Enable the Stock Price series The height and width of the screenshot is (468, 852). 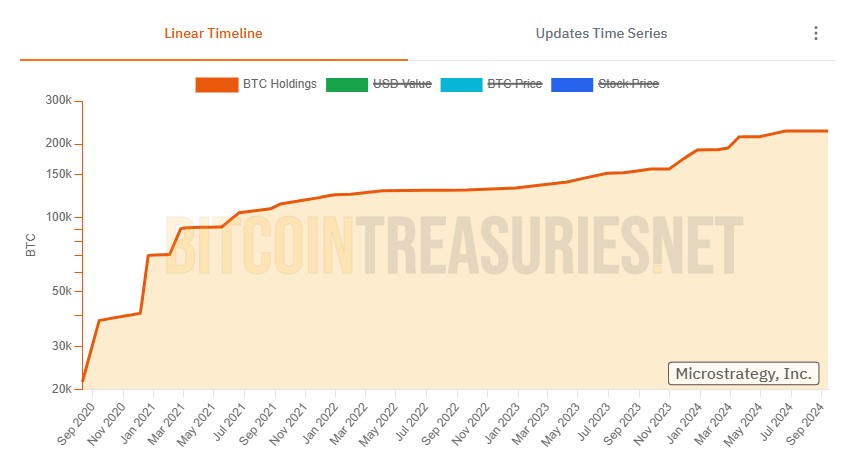(628, 84)
